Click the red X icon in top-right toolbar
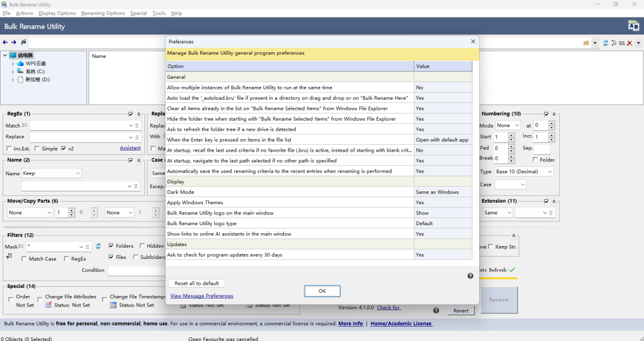The width and height of the screenshot is (644, 341). tap(630, 43)
